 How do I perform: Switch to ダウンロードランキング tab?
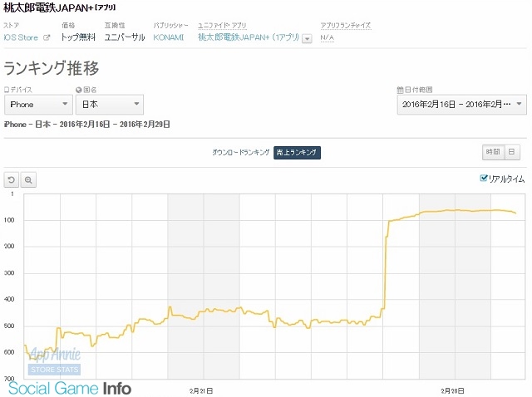click(240, 152)
